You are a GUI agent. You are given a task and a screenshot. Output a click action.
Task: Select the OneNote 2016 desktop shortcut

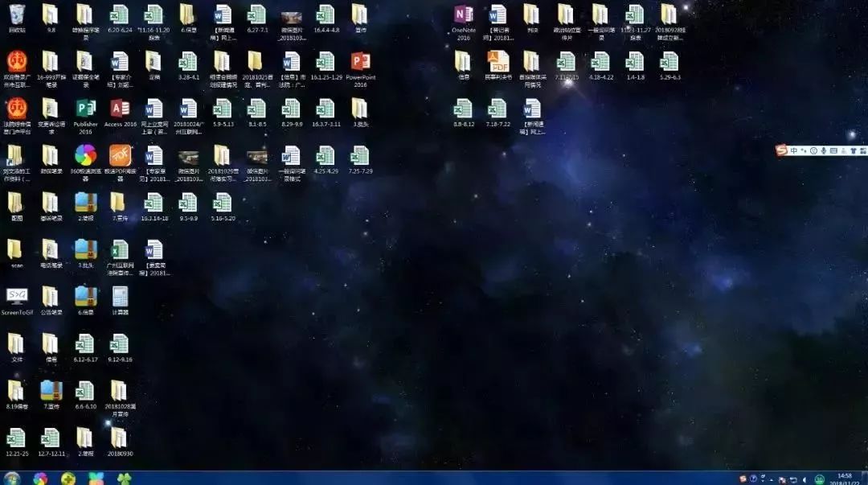(x=464, y=14)
